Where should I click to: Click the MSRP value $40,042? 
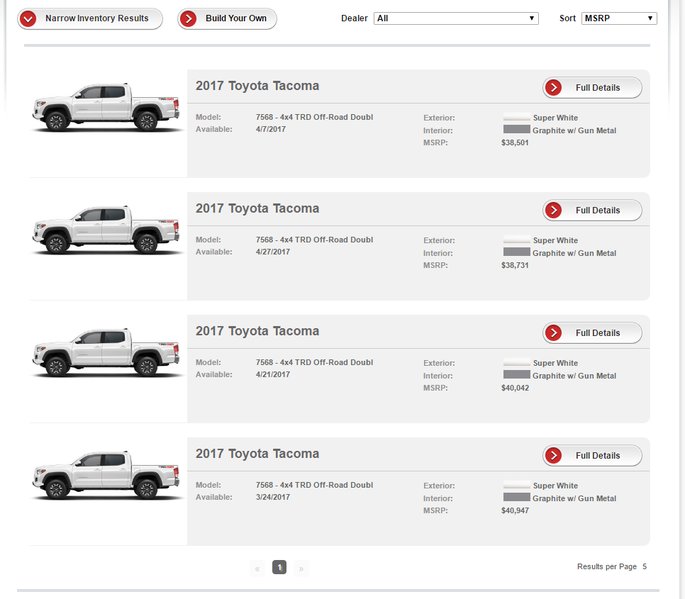coord(515,388)
